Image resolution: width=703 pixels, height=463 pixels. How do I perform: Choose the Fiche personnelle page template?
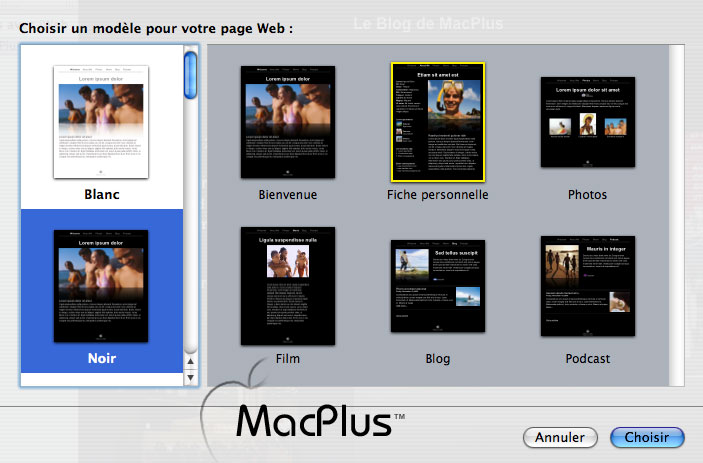pyautogui.click(x=438, y=122)
